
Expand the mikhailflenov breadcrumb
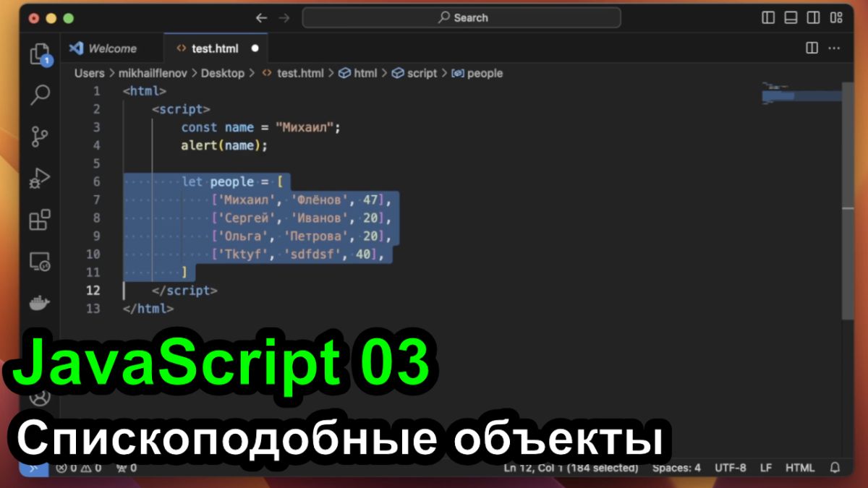(x=153, y=73)
